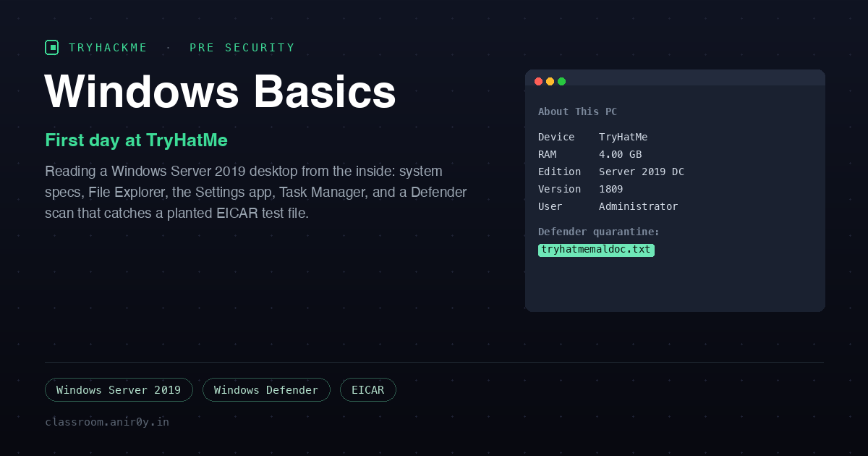The width and height of the screenshot is (868, 456).
Task: Click the Version label in the spec list
Action: [560, 189]
